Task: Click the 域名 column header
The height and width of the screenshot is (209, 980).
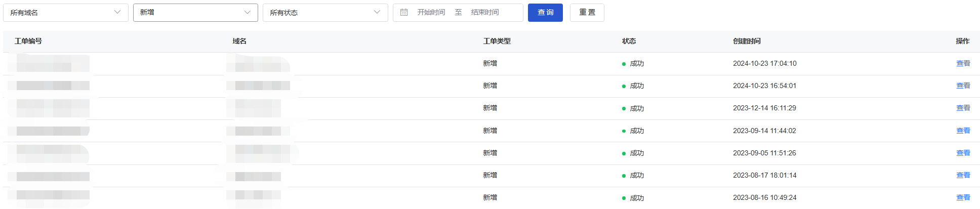Action: pyautogui.click(x=239, y=41)
